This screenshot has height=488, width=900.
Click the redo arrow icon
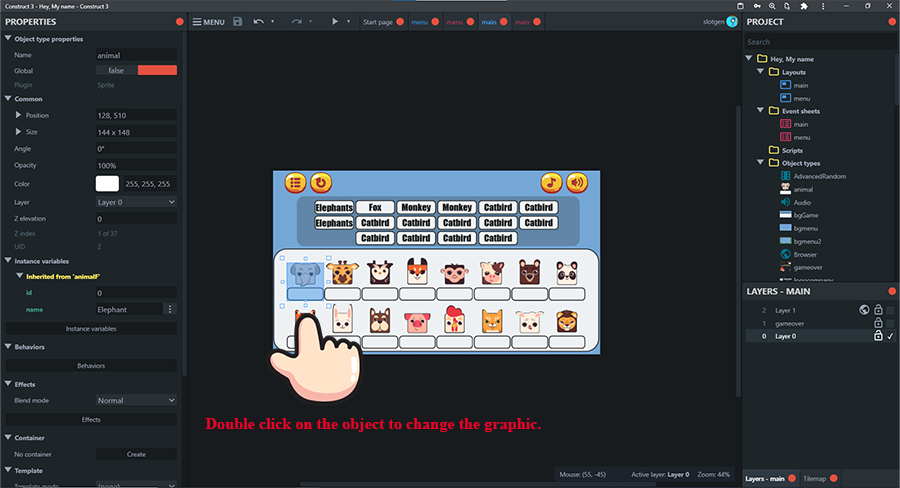coord(296,21)
